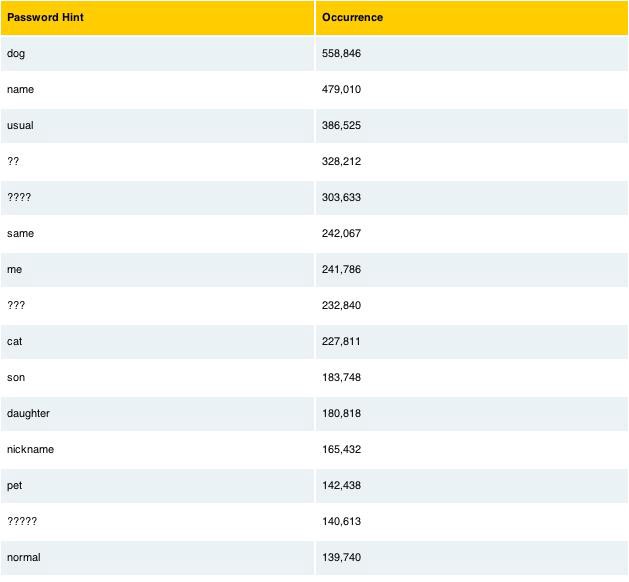Select the '?????' five-question-mark hint cell
This screenshot has height=582, width=629.
pyautogui.click(x=157, y=521)
